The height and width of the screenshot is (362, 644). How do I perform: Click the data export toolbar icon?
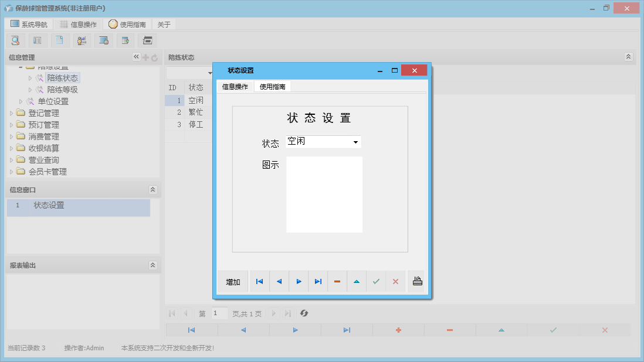pos(126,40)
